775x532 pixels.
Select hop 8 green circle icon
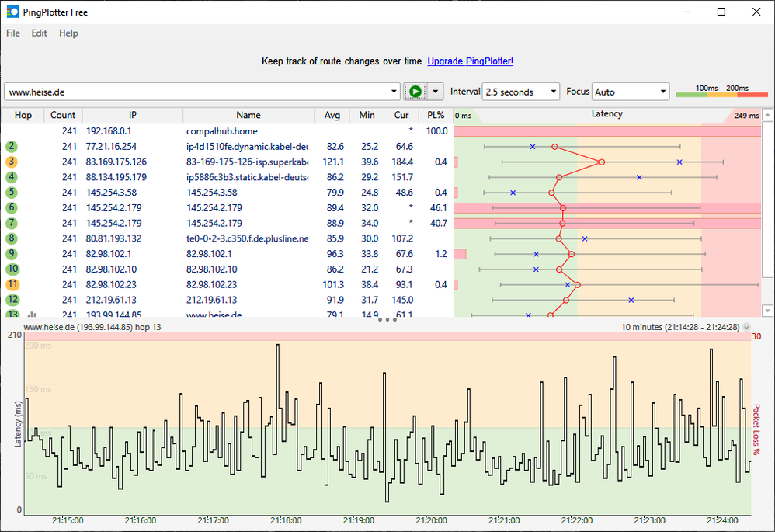[12, 238]
